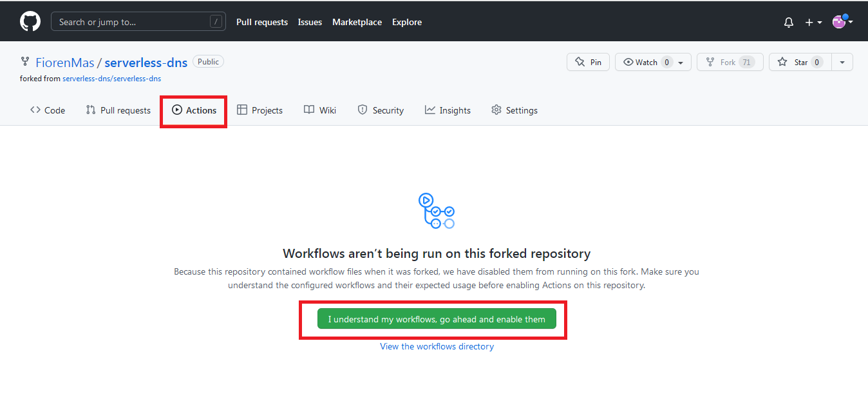The width and height of the screenshot is (868, 401).
Task: Open the user avatar menu
Action: click(843, 22)
